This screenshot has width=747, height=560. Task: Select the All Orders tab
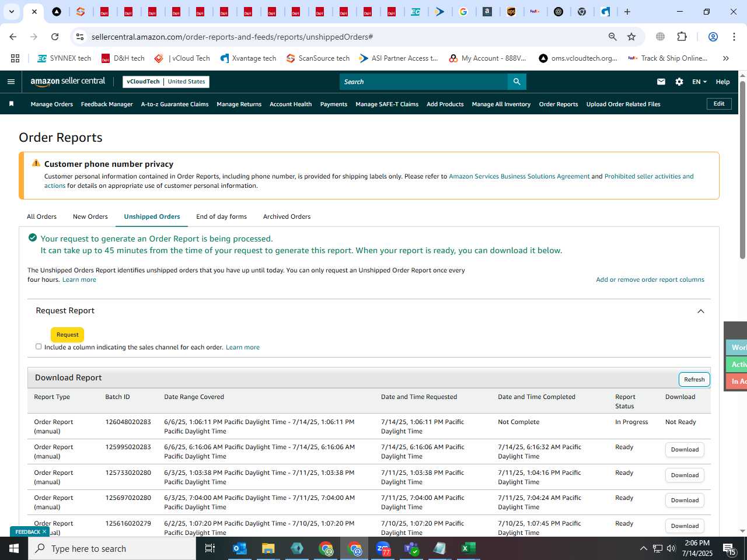tap(41, 216)
